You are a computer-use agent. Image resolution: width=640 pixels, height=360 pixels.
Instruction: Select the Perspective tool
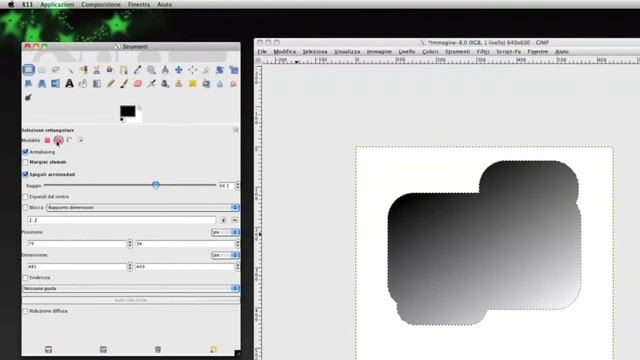click(42, 84)
